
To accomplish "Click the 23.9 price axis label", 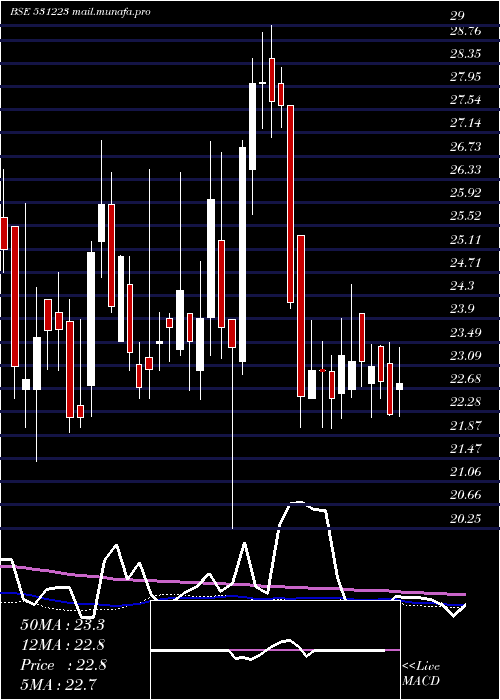I will 462,309.
